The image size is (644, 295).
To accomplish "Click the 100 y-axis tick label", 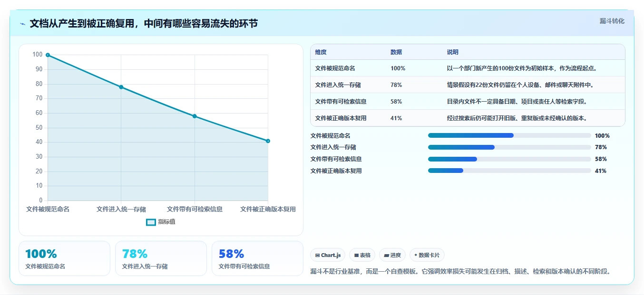I will (x=38, y=55).
